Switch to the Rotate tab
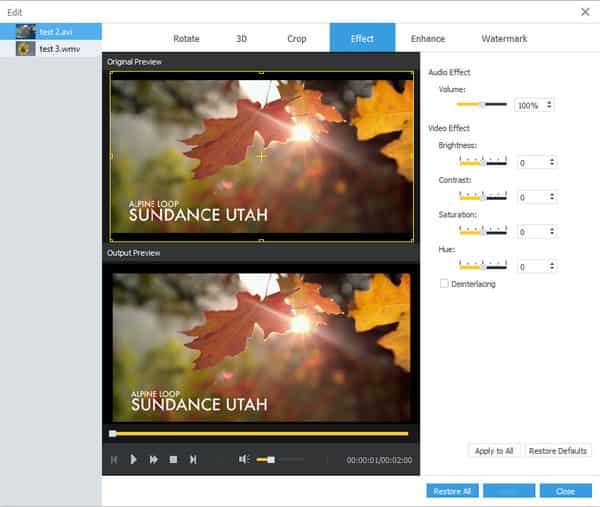 [186, 39]
